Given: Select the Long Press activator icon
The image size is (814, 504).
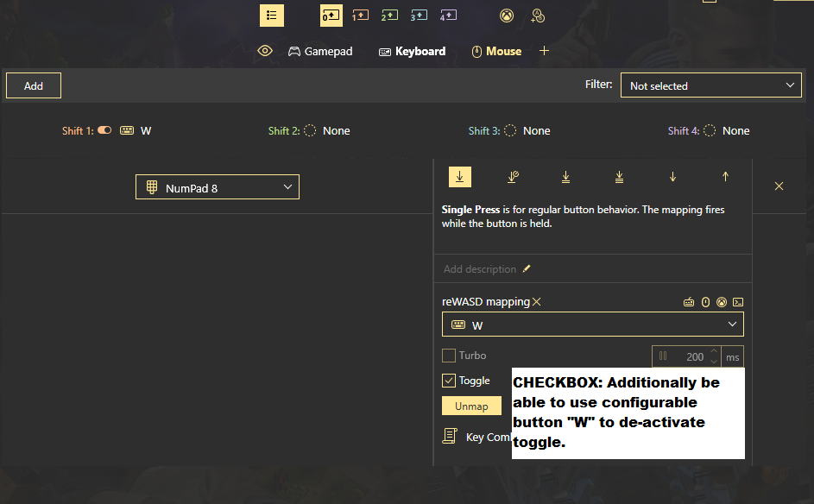Looking at the screenshot, I should click(x=513, y=177).
